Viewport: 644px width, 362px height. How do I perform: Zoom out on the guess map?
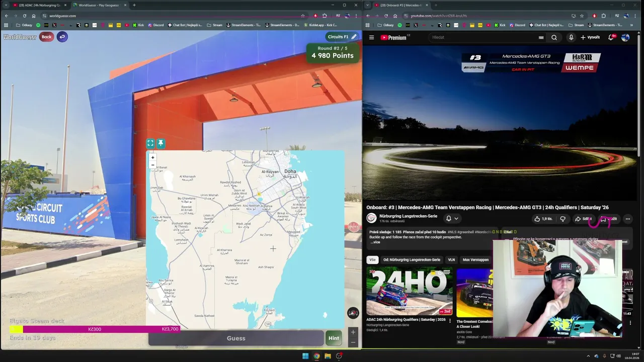point(153,164)
